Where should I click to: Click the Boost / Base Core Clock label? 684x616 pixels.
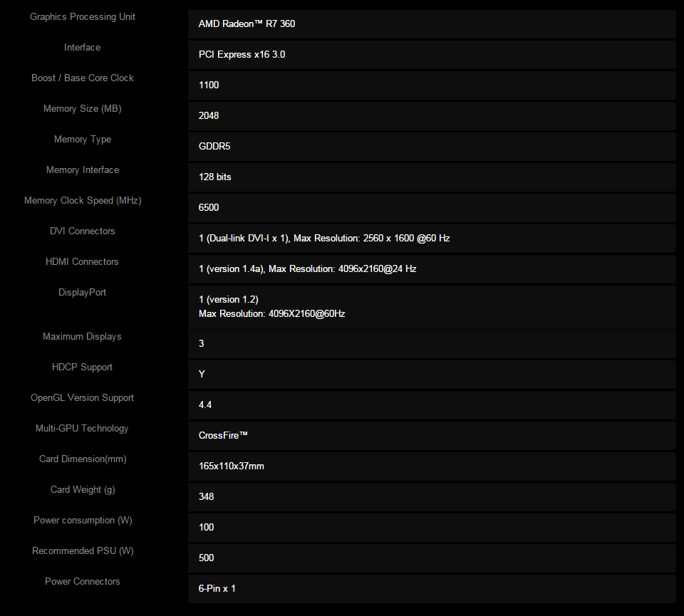click(83, 78)
